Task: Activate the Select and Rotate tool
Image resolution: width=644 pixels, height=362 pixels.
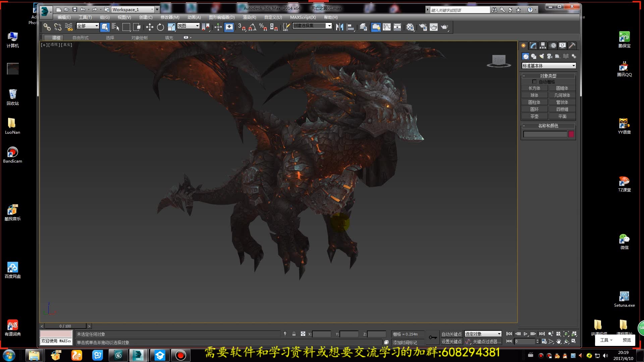Action: [160, 27]
